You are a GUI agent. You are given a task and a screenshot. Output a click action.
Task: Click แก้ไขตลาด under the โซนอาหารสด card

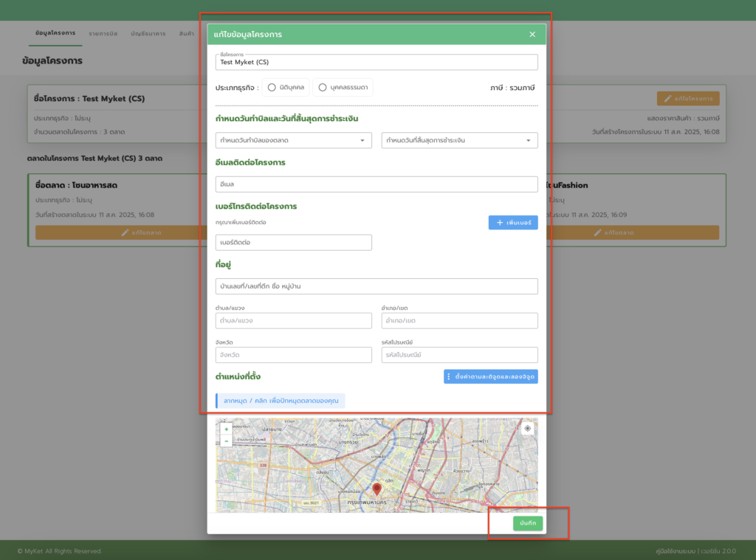(x=121, y=232)
